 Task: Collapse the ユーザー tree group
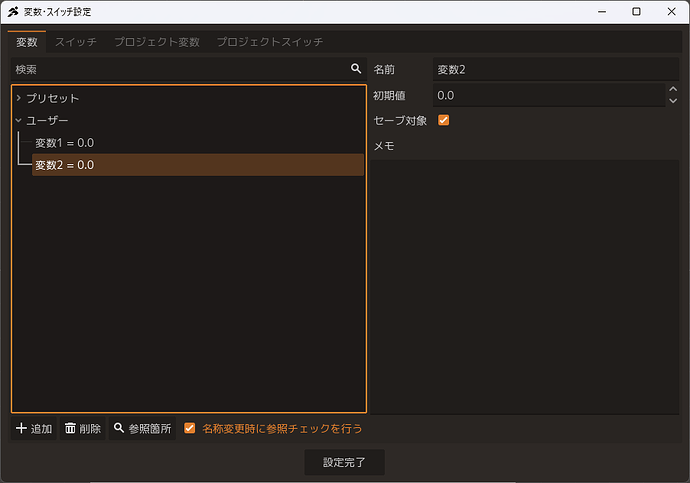[18, 120]
